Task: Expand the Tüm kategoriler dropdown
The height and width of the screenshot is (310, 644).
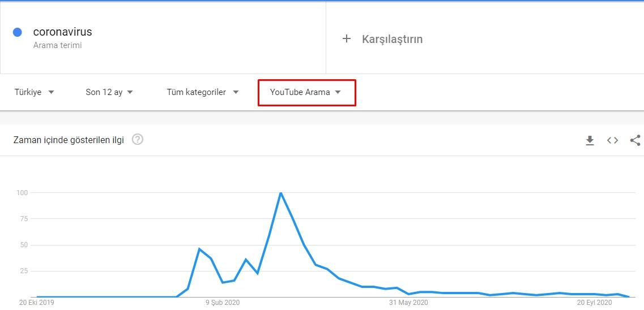Action: [x=202, y=92]
